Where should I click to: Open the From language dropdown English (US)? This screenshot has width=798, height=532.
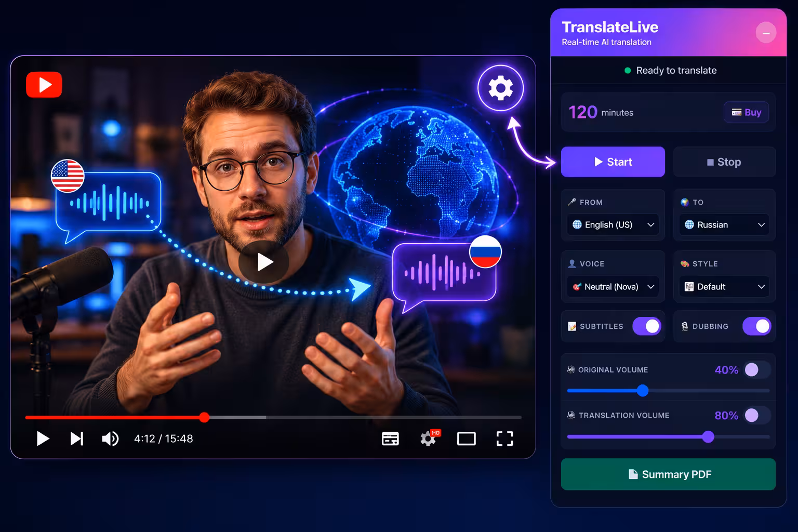click(613, 224)
